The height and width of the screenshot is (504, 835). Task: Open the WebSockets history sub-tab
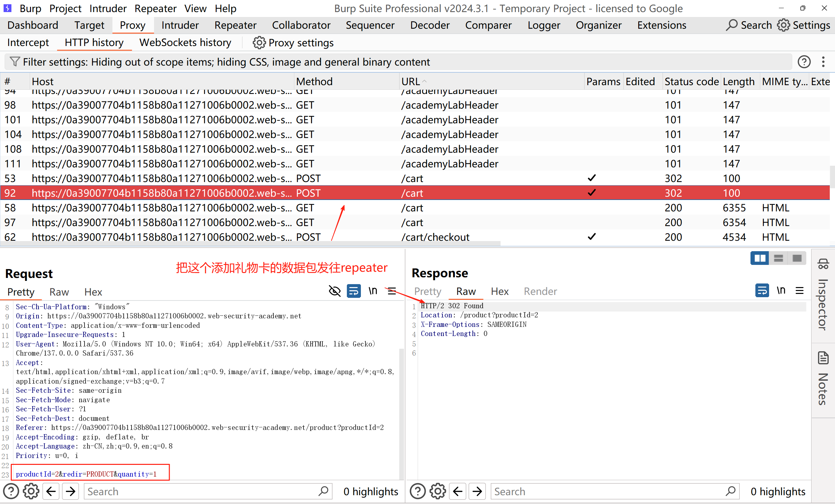pos(185,43)
